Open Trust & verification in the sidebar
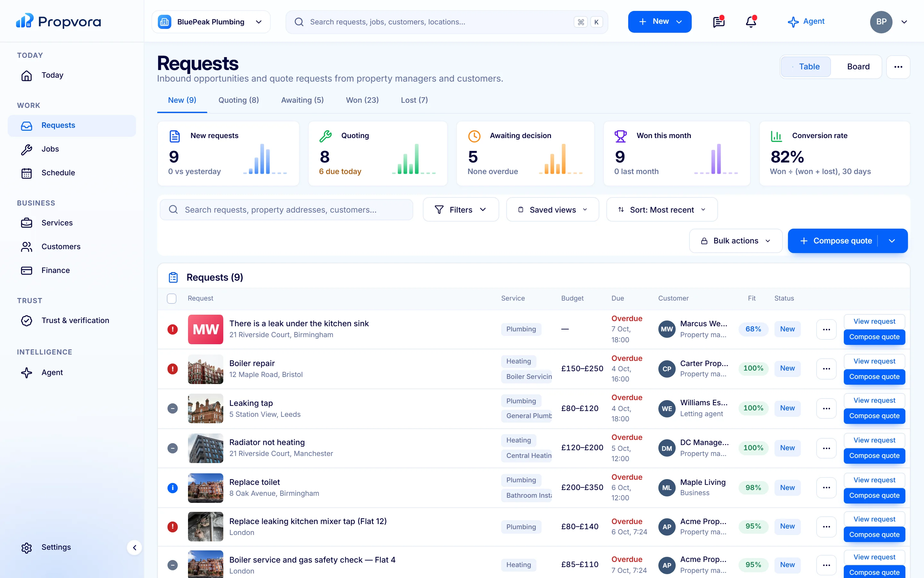The image size is (924, 578). click(x=72, y=320)
